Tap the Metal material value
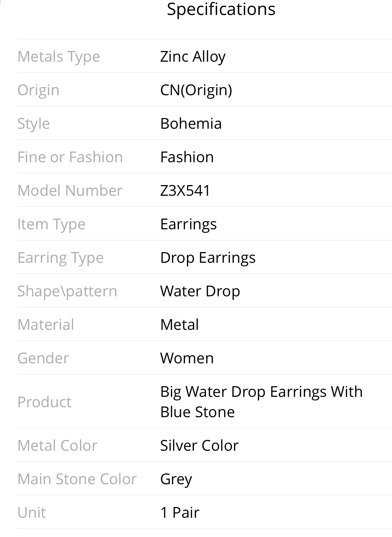This screenshot has height=537, width=392. 180,324
